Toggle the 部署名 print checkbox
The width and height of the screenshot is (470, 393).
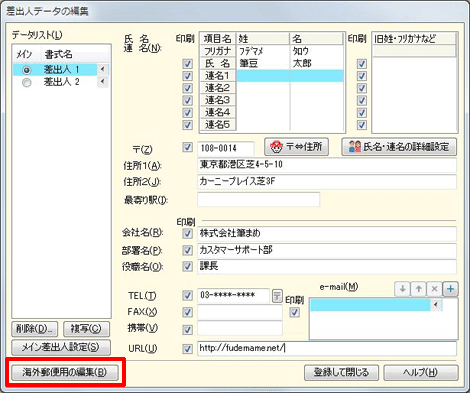point(188,250)
